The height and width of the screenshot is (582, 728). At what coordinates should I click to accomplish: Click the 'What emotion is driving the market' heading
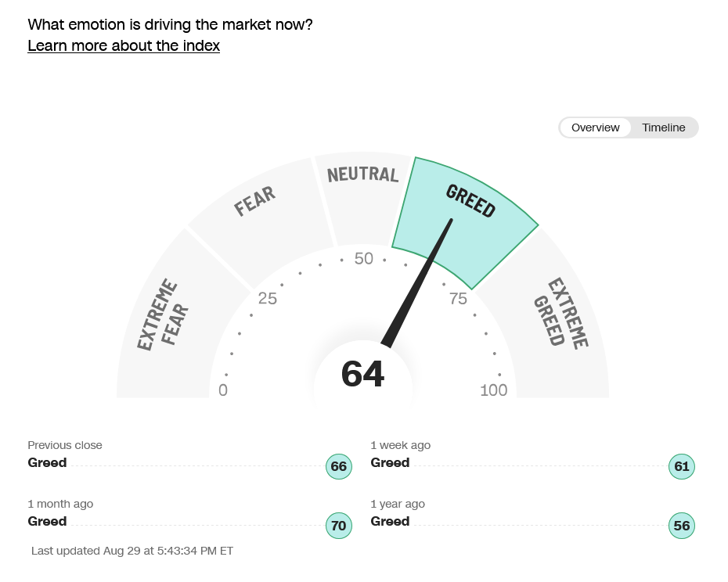click(x=171, y=24)
